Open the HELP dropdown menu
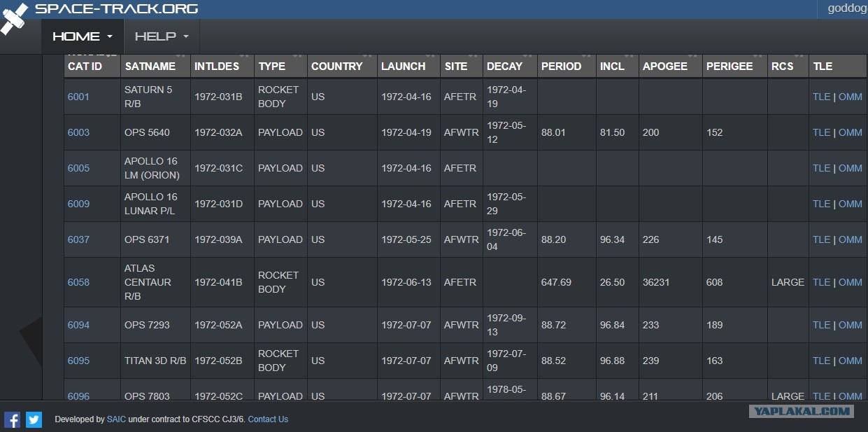Viewport: 868px width, 432px height. [162, 36]
